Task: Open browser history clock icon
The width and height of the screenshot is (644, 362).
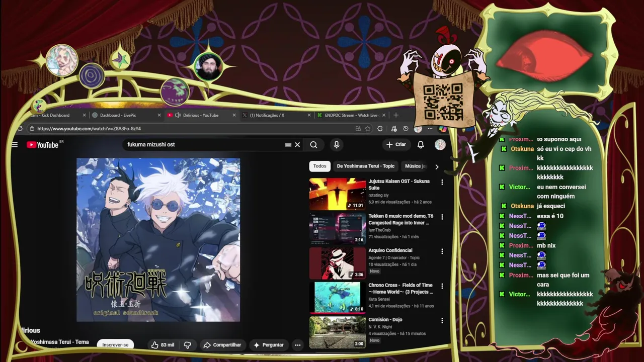Action: 406,129
